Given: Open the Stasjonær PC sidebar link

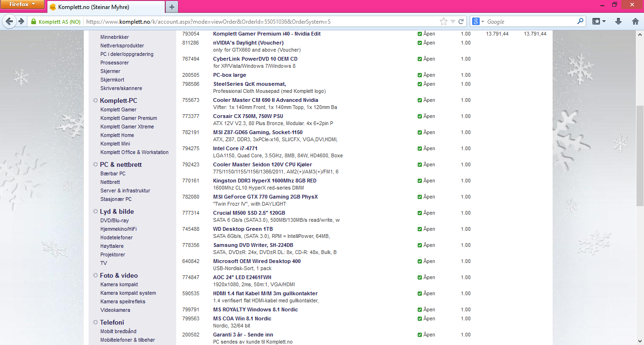Looking at the screenshot, I should click(116, 199).
